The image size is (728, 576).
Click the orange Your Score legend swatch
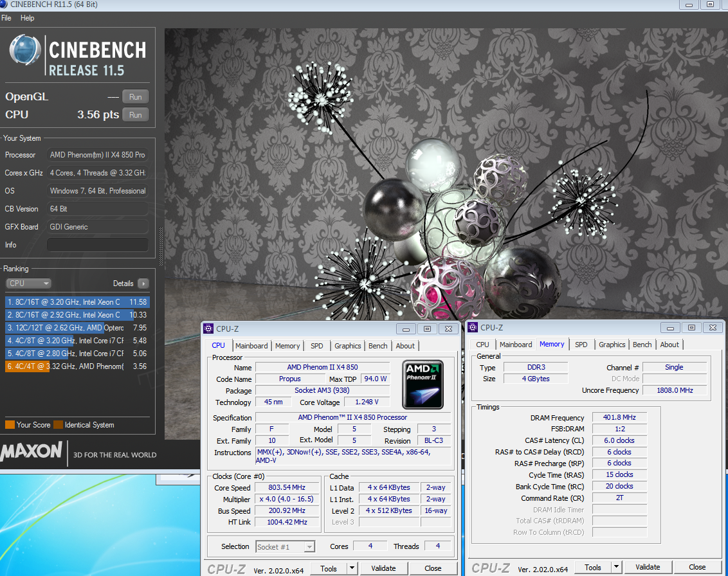pos(10,425)
